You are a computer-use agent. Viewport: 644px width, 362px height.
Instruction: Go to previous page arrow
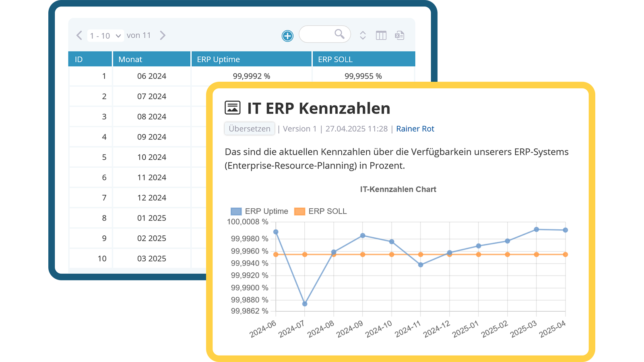79,35
